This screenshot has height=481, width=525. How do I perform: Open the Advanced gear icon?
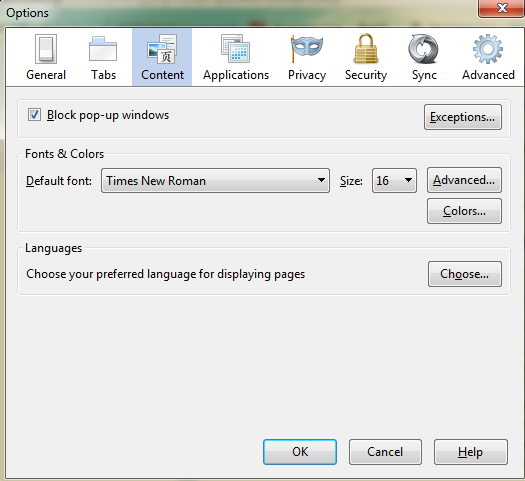click(x=488, y=49)
